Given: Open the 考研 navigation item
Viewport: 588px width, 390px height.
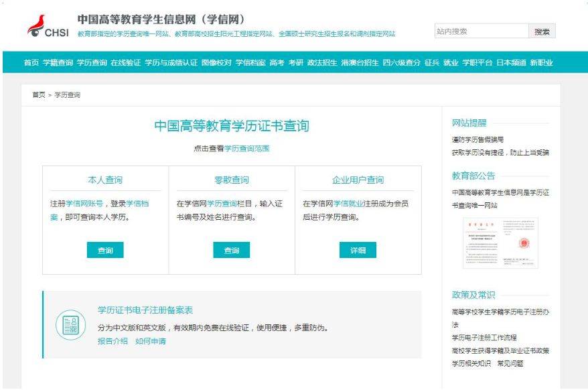Looking at the screenshot, I should pos(295,63).
